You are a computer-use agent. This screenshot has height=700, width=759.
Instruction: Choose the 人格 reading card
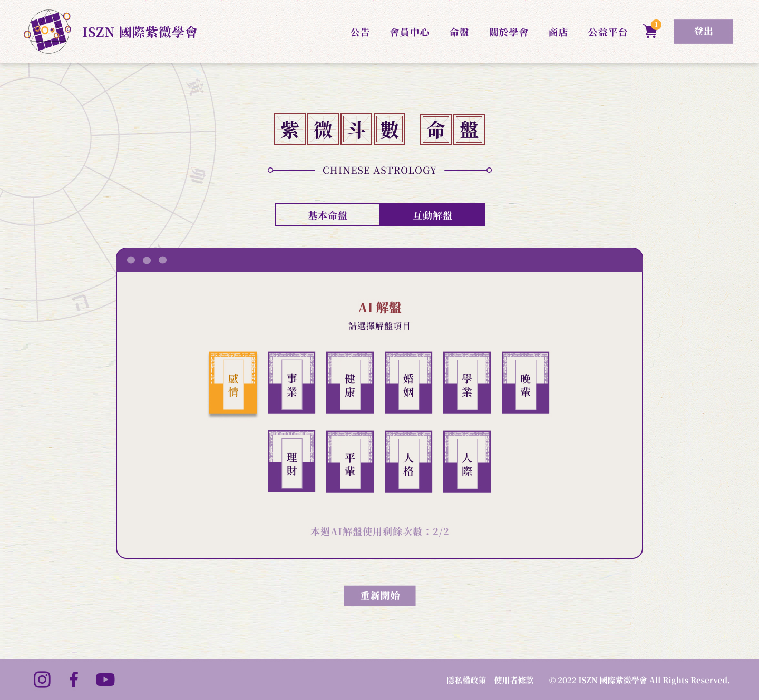click(x=408, y=462)
